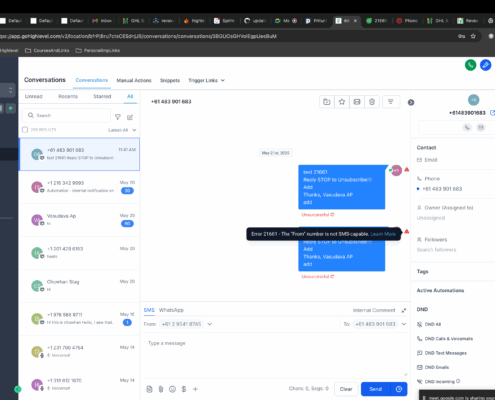
Task: Open the Latest-All sort dropdown
Action: [122, 130]
